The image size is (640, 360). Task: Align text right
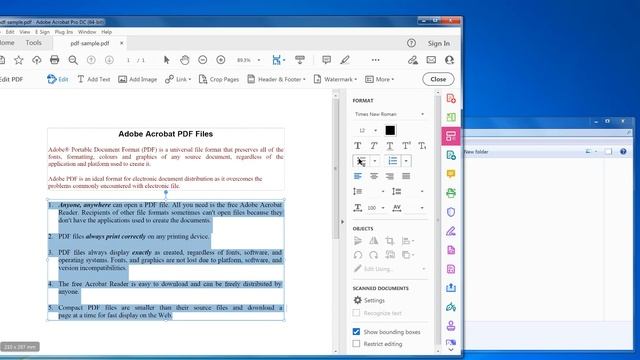click(390, 176)
